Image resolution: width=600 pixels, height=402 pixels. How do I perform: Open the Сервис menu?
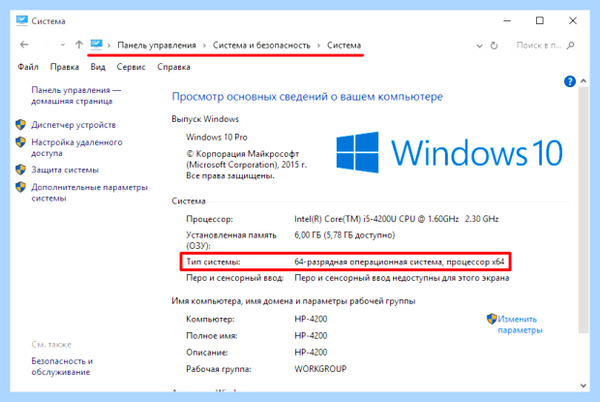click(131, 67)
